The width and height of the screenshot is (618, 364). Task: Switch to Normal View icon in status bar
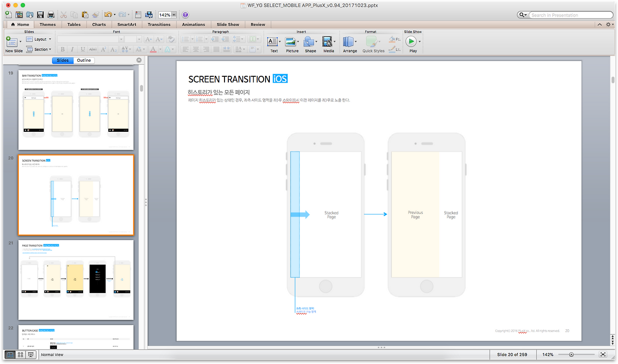pyautogui.click(x=10, y=355)
